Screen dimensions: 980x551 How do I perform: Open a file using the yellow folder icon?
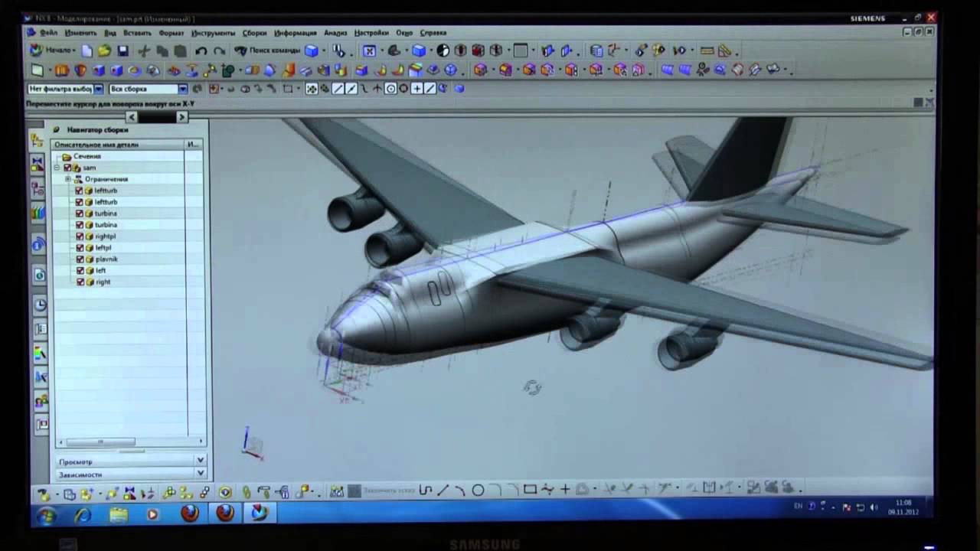104,51
